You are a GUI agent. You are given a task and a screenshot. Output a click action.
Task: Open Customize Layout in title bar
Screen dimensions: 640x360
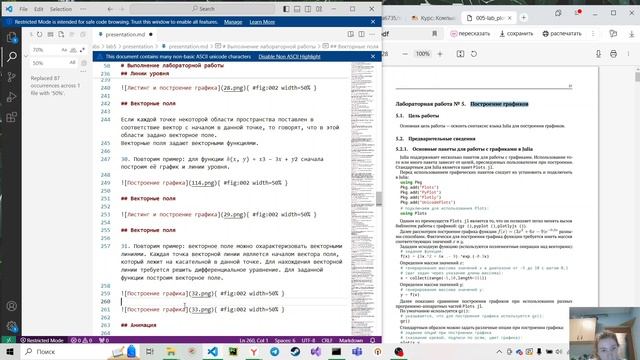[x=319, y=9]
